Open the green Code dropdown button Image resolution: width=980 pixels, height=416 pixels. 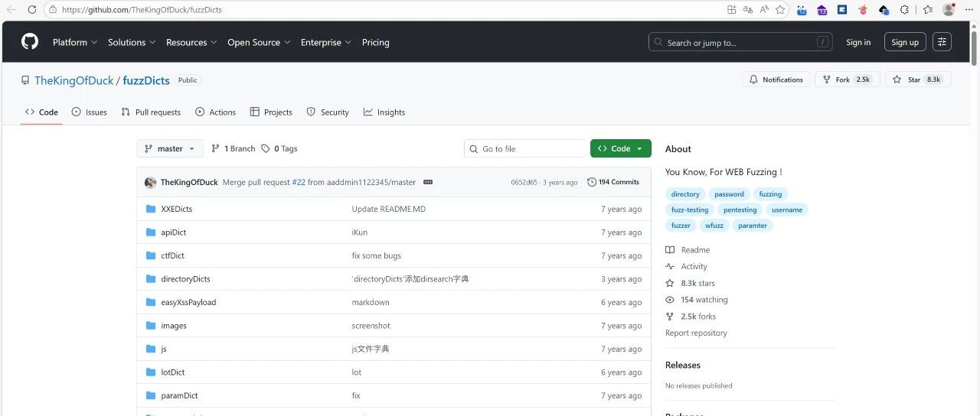click(621, 148)
